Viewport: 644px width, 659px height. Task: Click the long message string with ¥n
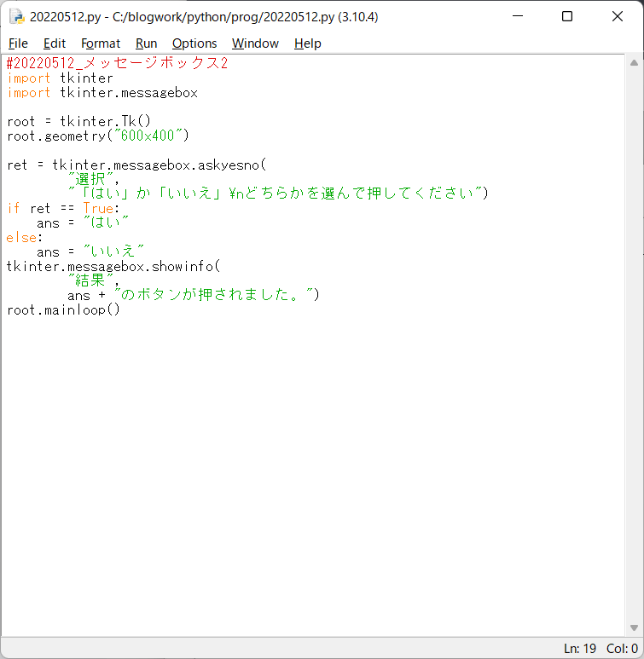[x=275, y=194]
